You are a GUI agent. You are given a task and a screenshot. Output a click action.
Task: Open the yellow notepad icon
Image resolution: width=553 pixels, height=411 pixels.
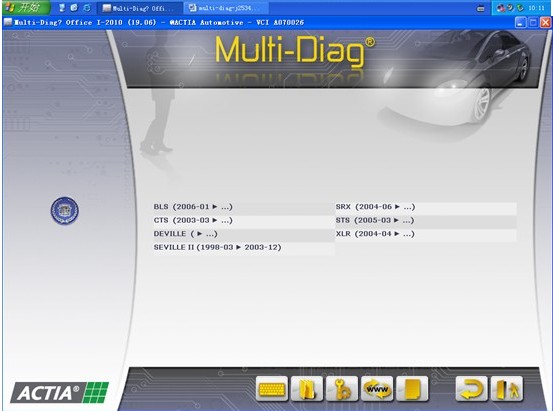(412, 389)
